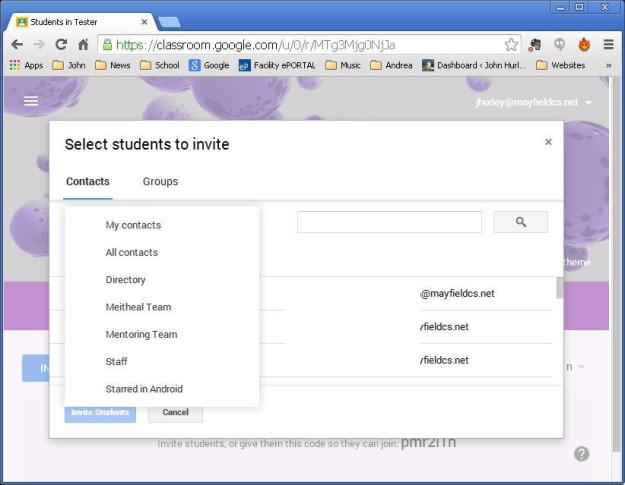The width and height of the screenshot is (625, 485).
Task: Open the Chrome hamburger menu
Action: (x=608, y=44)
